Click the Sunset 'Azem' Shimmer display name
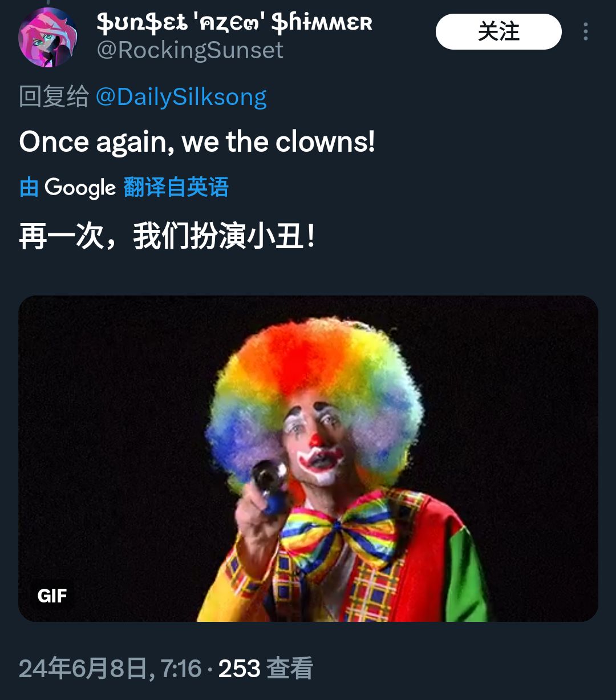Screen dimensions: 616x700 coord(234,23)
